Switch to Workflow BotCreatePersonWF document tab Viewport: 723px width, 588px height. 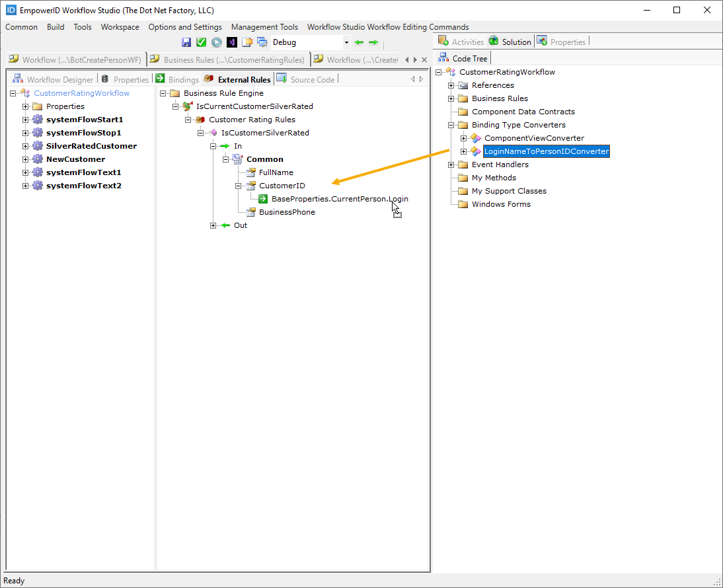[75, 59]
